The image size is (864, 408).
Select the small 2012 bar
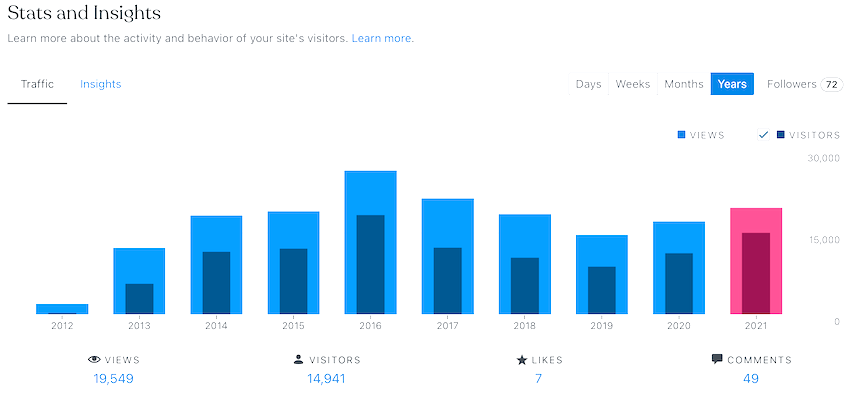[62, 309]
